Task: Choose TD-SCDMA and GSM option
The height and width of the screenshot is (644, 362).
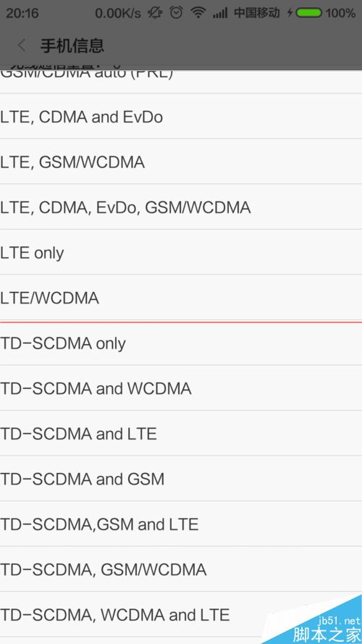Action: [181, 479]
